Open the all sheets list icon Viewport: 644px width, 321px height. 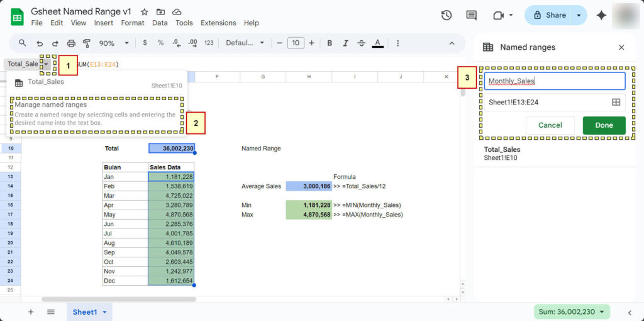pyautogui.click(x=51, y=312)
